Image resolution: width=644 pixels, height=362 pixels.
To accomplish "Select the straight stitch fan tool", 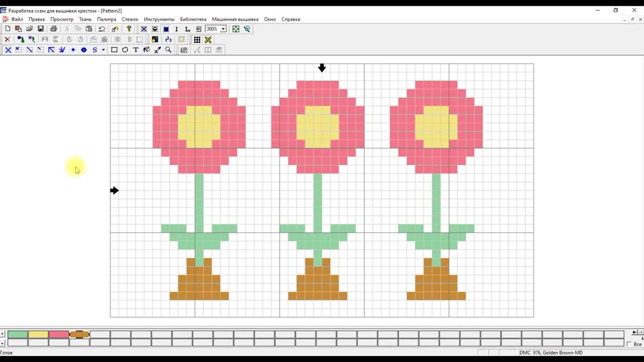I will [x=62, y=50].
